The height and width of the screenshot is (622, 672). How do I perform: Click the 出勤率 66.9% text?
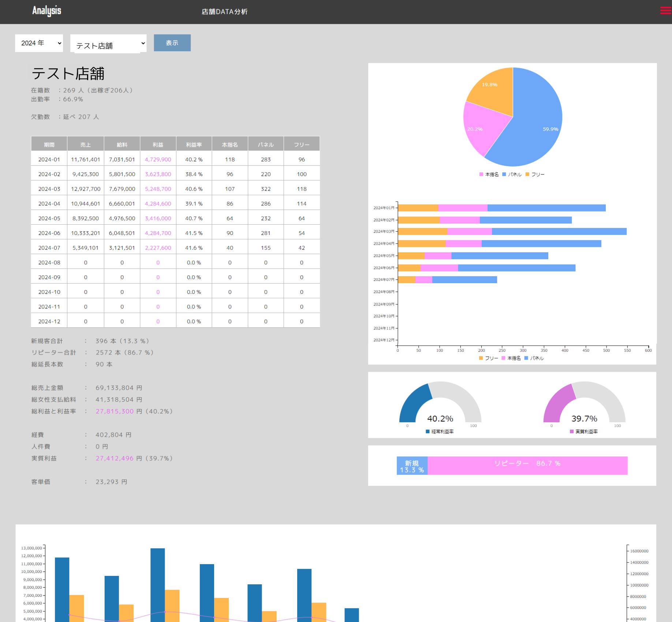57,100
